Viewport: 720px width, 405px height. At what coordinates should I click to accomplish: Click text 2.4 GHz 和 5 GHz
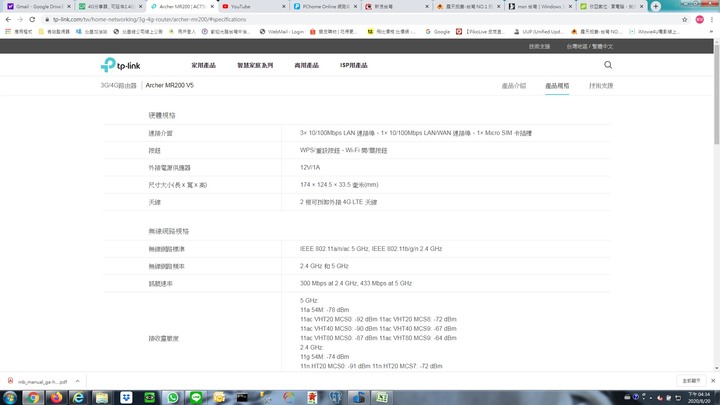tap(324, 266)
